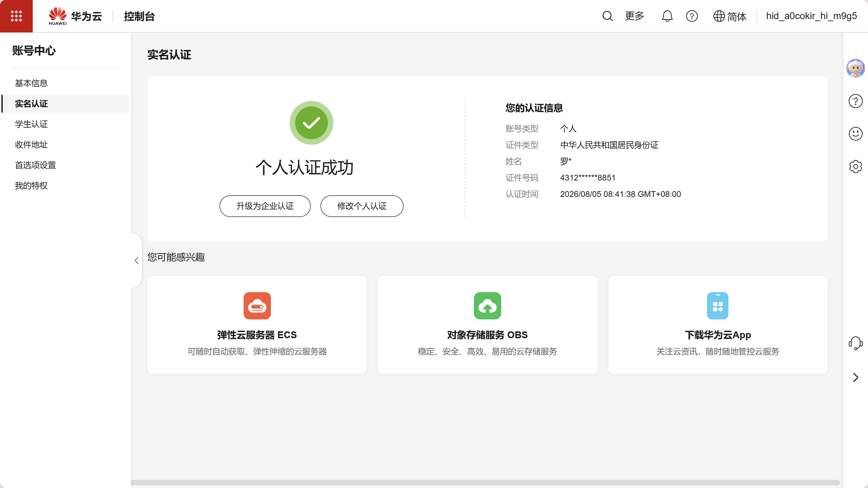Click 升级为企业认证 button
This screenshot has width=868, height=488.
pyautogui.click(x=265, y=206)
